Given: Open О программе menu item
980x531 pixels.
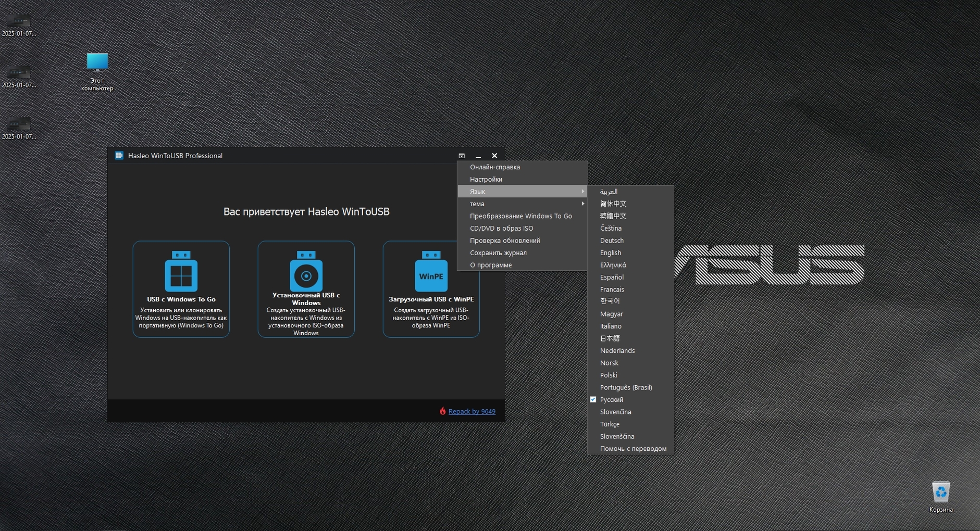Looking at the screenshot, I should pos(522,265).
